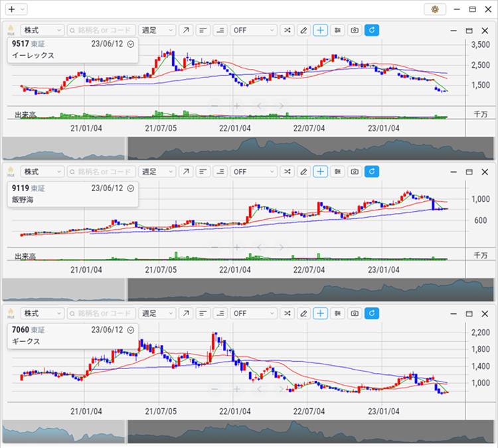The image size is (498, 448).
Task: Click the Hot flame icon in the ギークス panel
Action: 11,313
